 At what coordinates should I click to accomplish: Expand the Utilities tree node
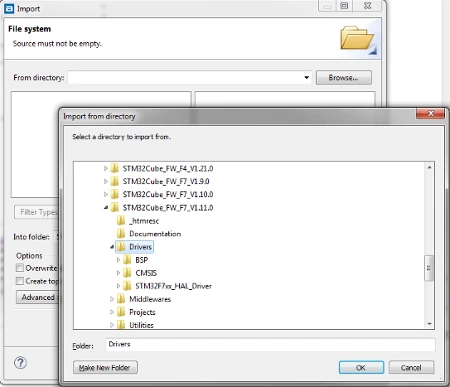(x=112, y=325)
